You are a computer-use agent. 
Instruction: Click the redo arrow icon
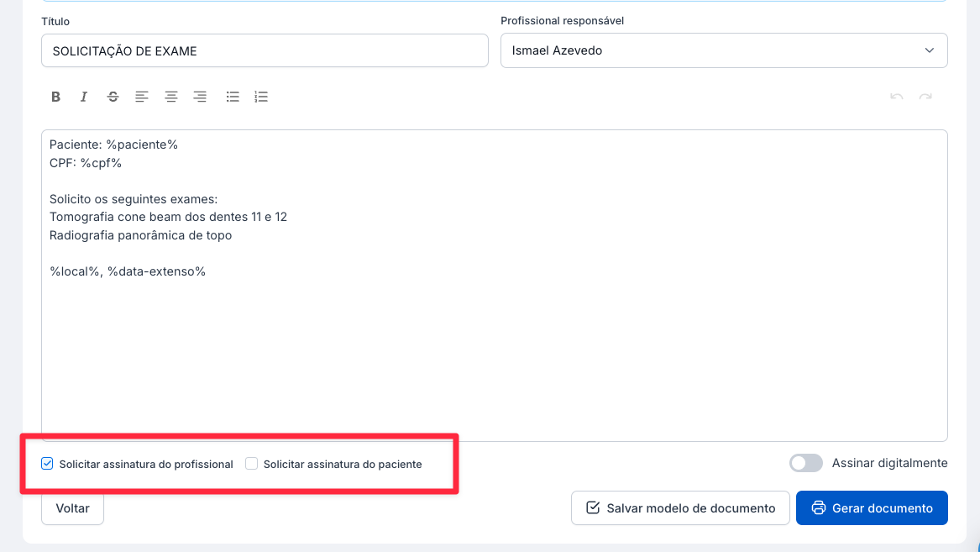[x=925, y=97]
